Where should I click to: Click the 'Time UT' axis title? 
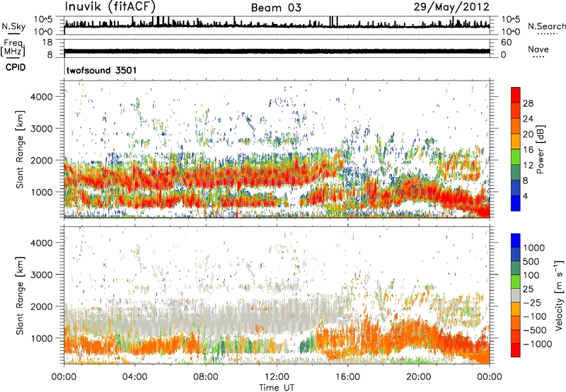pyautogui.click(x=277, y=387)
